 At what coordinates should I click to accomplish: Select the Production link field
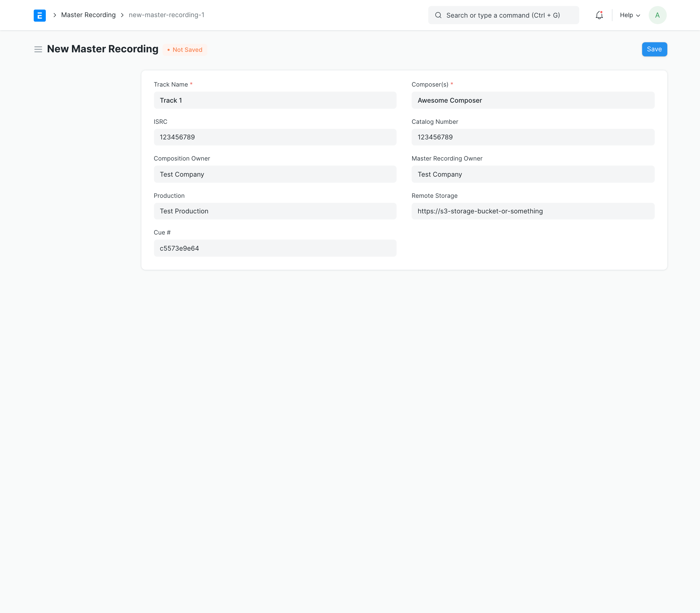275,211
